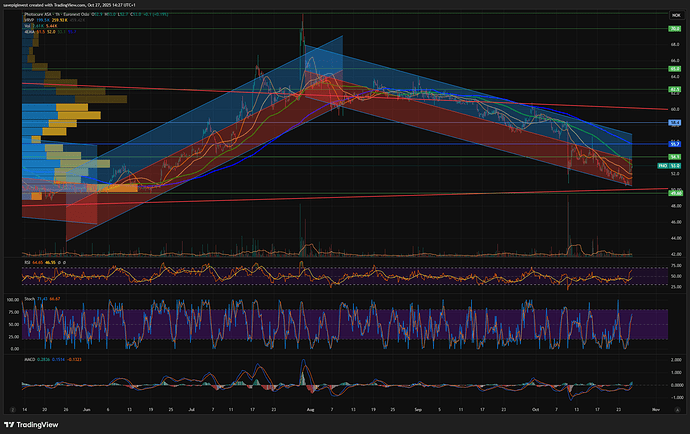Click the small circular icon left of time axis

pos(15,409)
